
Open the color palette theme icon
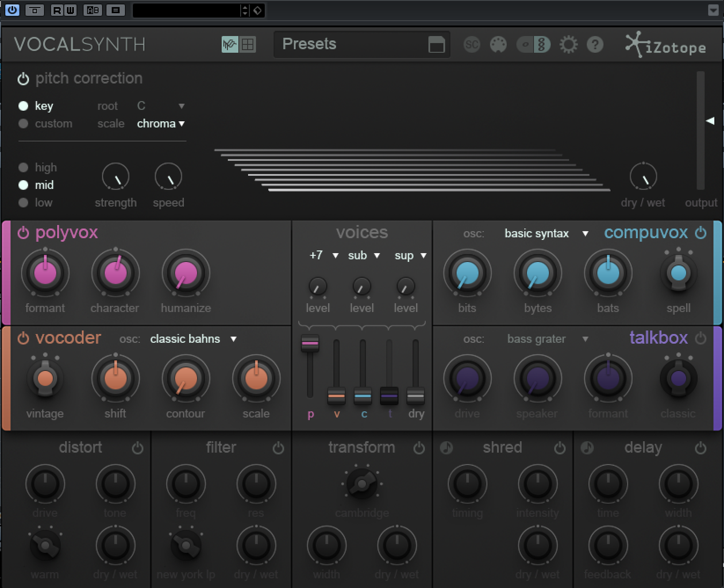498,44
